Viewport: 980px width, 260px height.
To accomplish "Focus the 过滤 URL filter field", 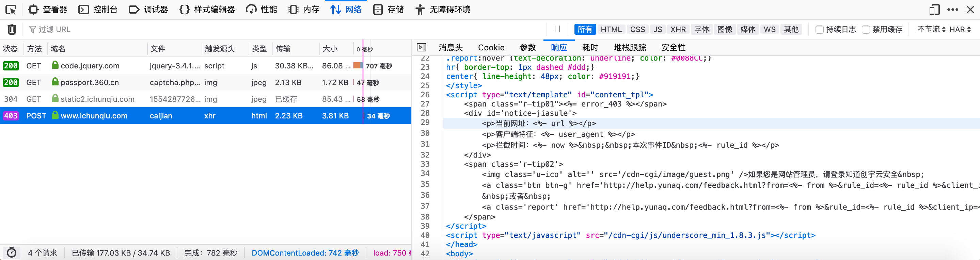I will (285, 29).
